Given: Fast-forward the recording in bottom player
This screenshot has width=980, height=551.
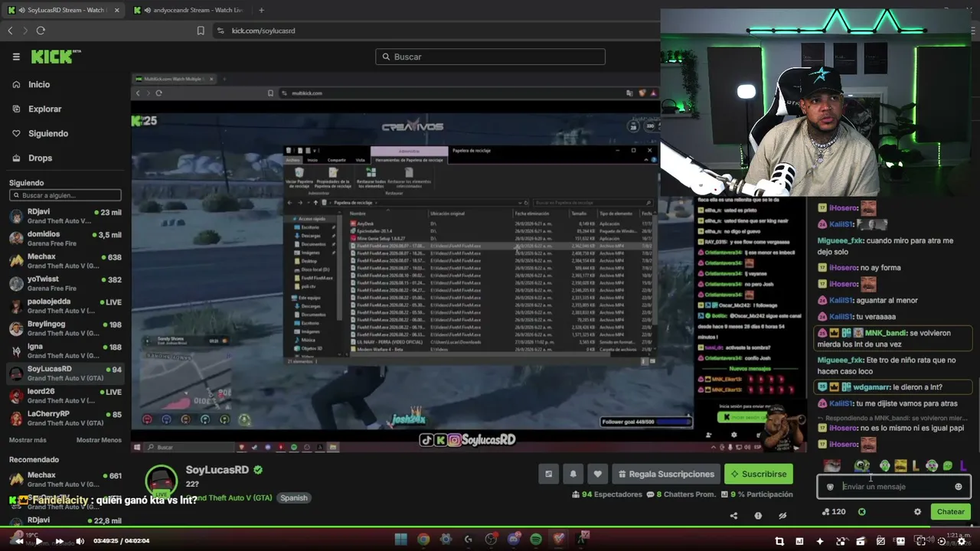Looking at the screenshot, I should (x=59, y=541).
